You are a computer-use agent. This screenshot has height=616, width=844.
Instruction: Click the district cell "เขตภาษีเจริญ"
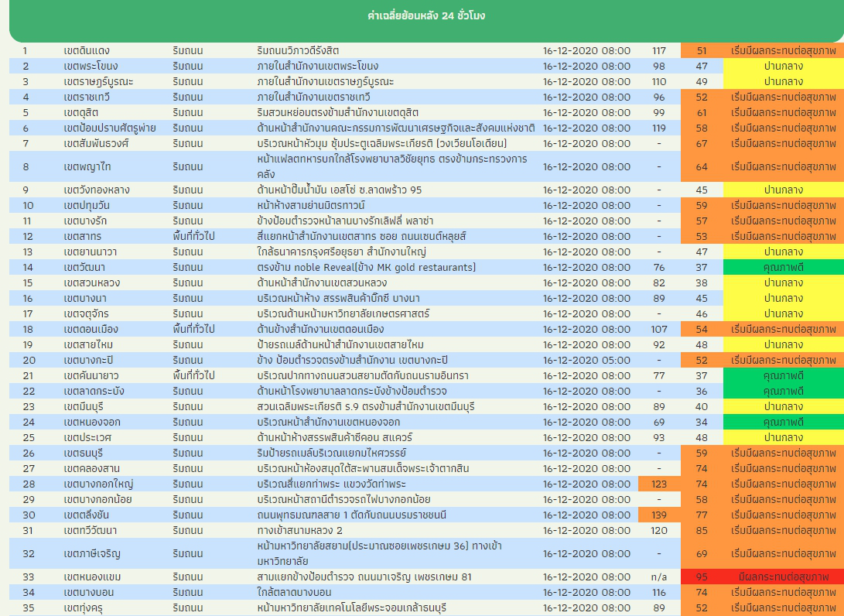coord(91,554)
